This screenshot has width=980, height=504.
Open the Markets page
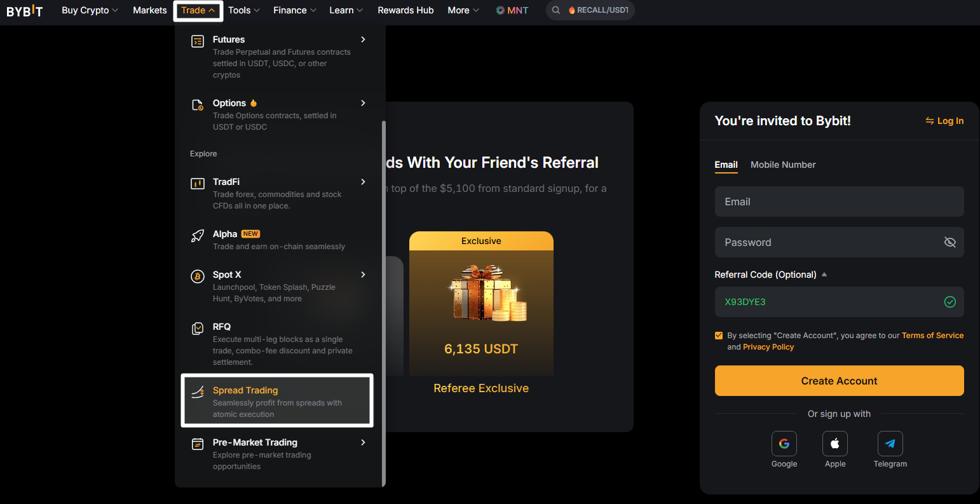click(150, 10)
